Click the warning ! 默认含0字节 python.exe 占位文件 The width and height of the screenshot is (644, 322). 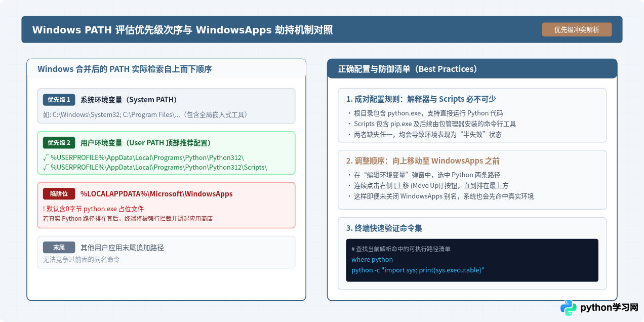tap(94, 209)
